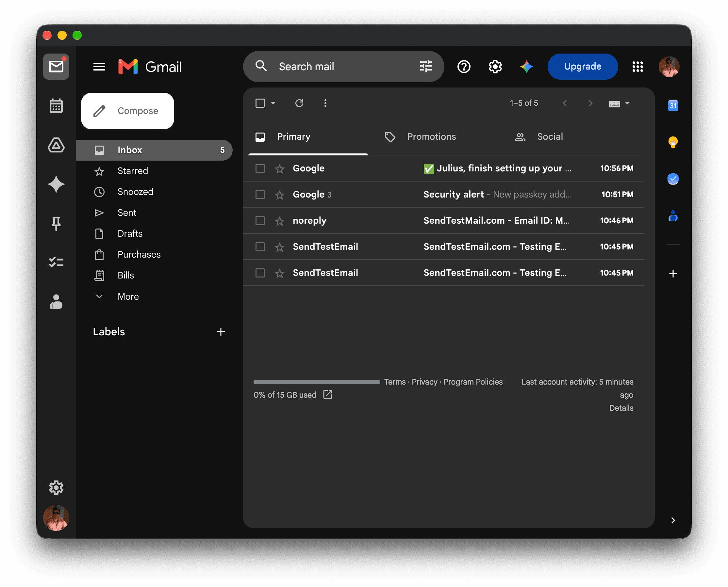Viewport: 728px width, 587px height.
Task: Open the three-dot More options in toolbar
Action: pos(325,103)
